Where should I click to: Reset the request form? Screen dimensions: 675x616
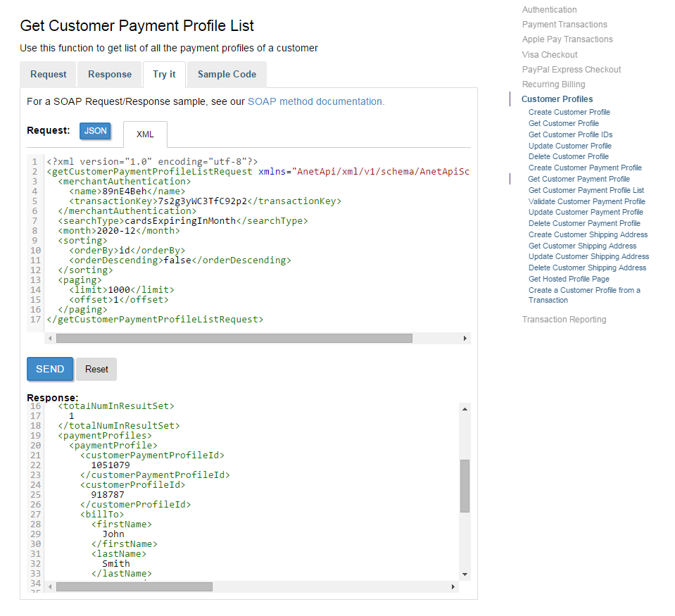(x=96, y=369)
